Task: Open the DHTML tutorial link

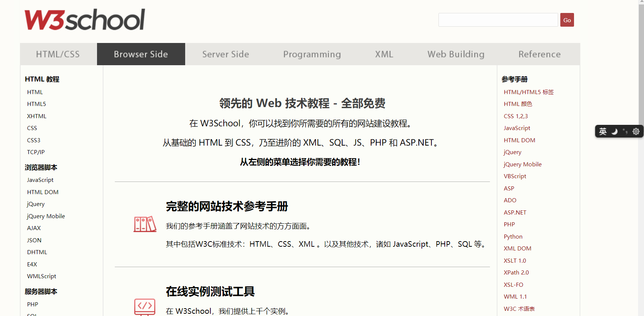Action: pos(37,252)
